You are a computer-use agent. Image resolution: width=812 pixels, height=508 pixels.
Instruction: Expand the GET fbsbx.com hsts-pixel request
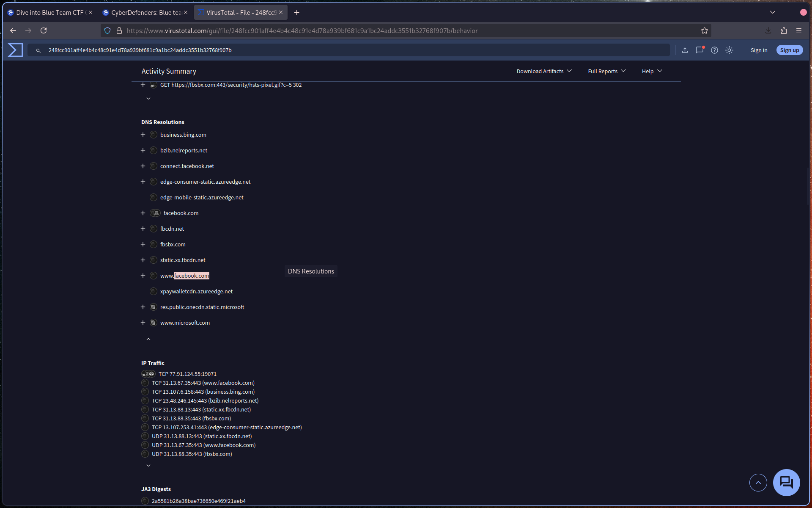[x=143, y=85]
